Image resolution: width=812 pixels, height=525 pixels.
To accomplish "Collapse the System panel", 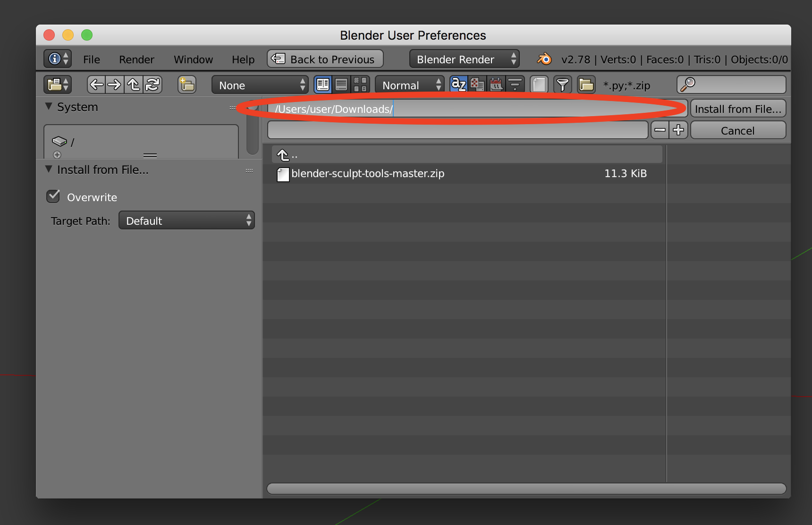I will (x=49, y=107).
